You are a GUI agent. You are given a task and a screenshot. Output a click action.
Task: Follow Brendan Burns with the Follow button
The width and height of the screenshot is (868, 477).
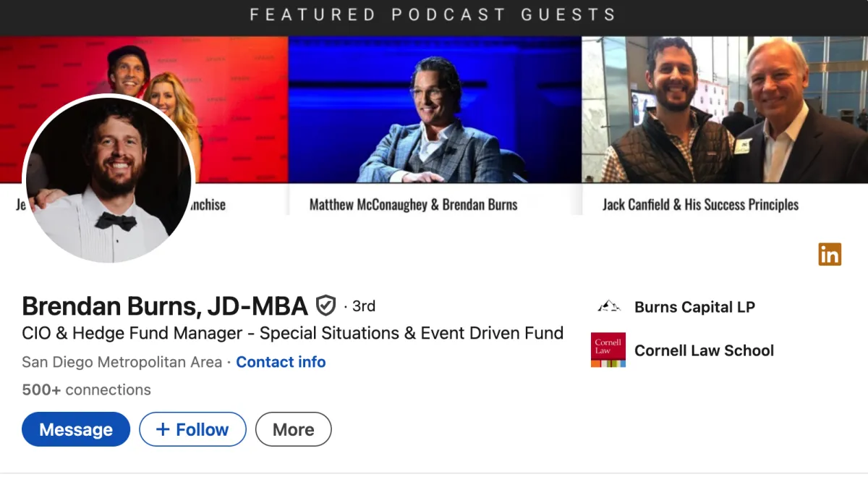[192, 429]
